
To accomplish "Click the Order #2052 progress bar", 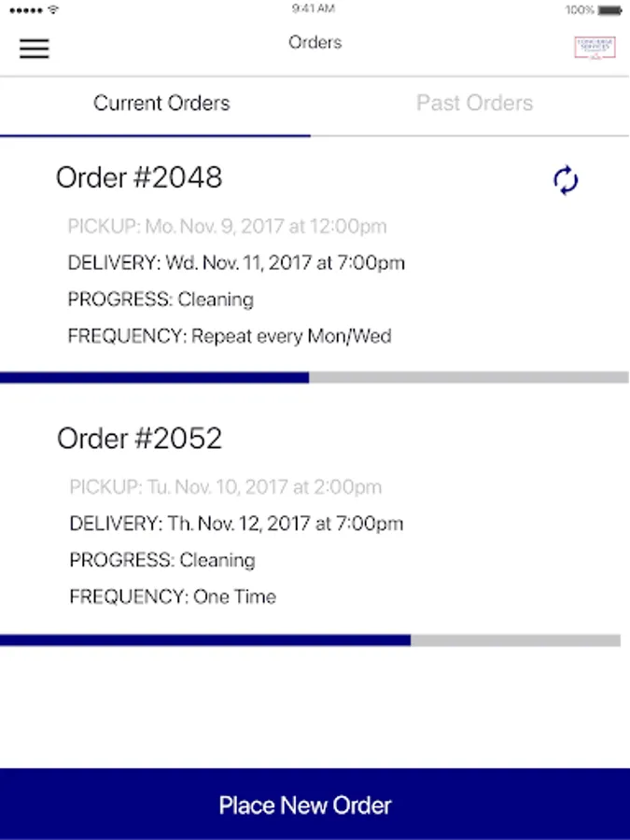I will coord(310,640).
